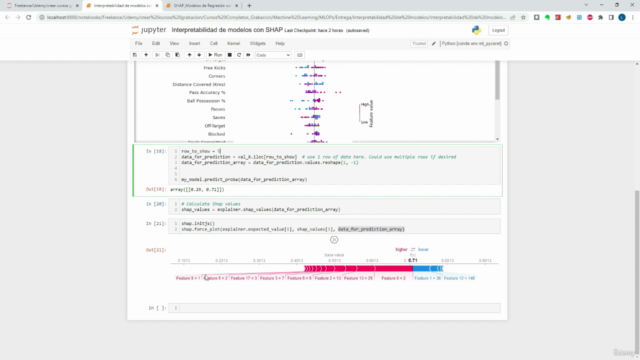Click the Feature 1 = 36 label
The width and height of the screenshot is (640, 360).
pyautogui.click(x=427, y=278)
